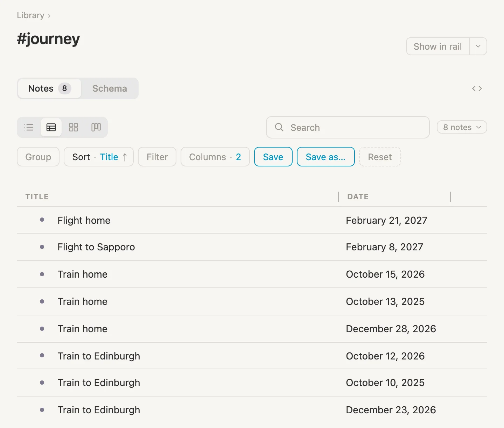Click the #journey page title
Screen dimensions: 504x428
(x=48, y=39)
